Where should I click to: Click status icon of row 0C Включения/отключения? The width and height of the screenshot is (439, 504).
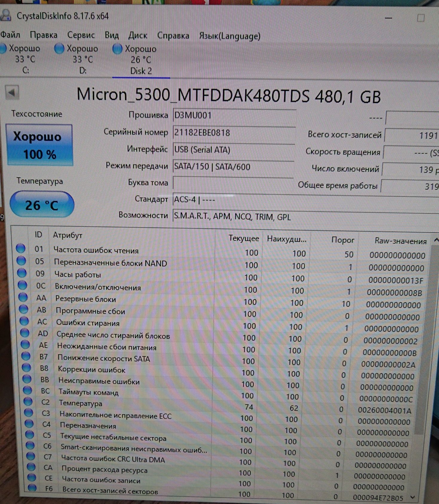[x=22, y=285]
